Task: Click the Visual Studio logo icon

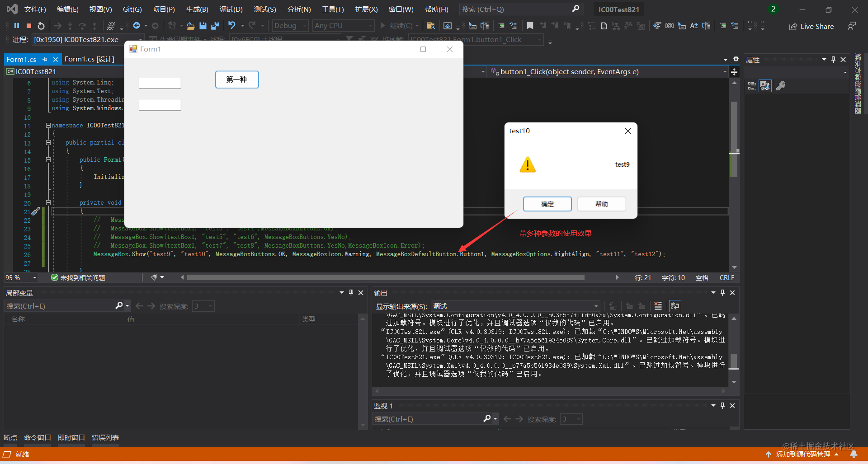Action: point(12,9)
